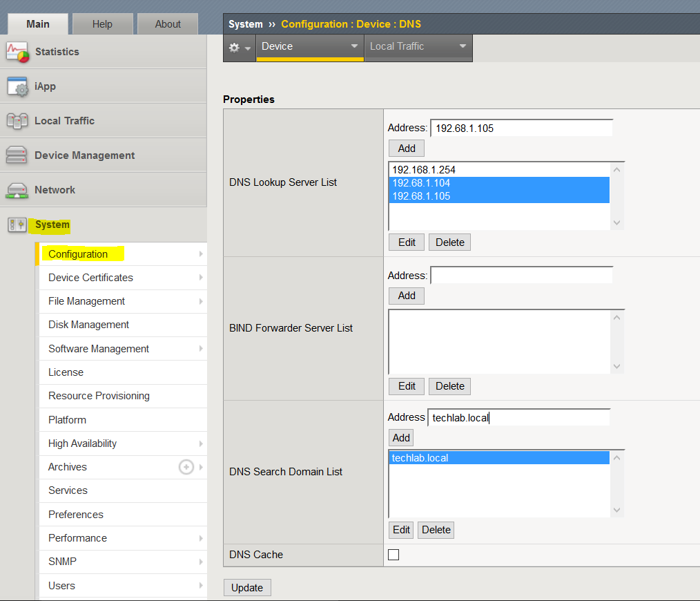
Task: Switch to the Help tab
Action: click(x=102, y=24)
